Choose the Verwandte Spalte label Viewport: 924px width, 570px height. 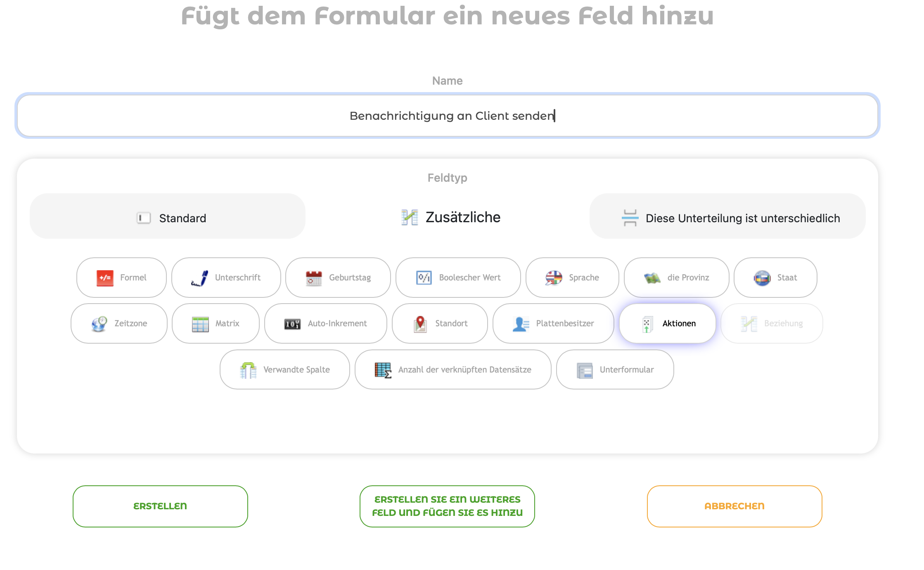coord(296,370)
